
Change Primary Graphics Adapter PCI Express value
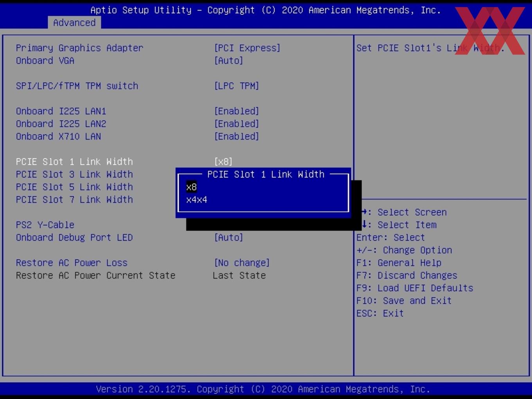tap(247, 48)
